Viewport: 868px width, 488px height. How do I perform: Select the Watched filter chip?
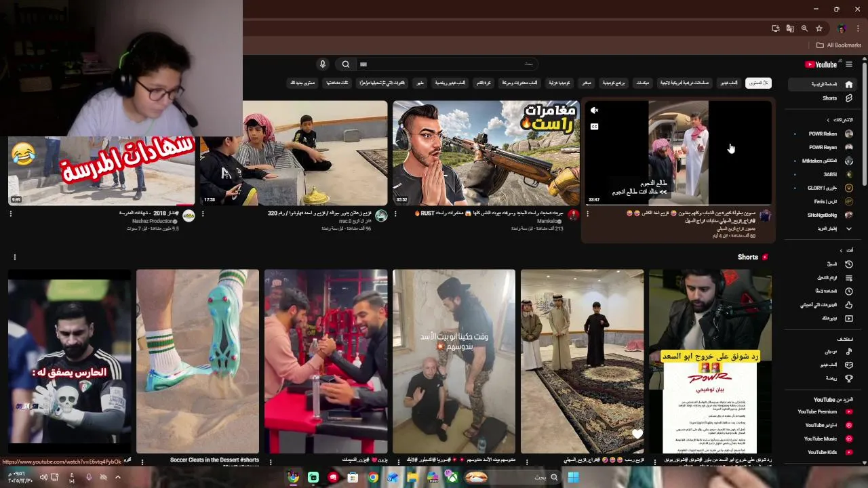[337, 83]
